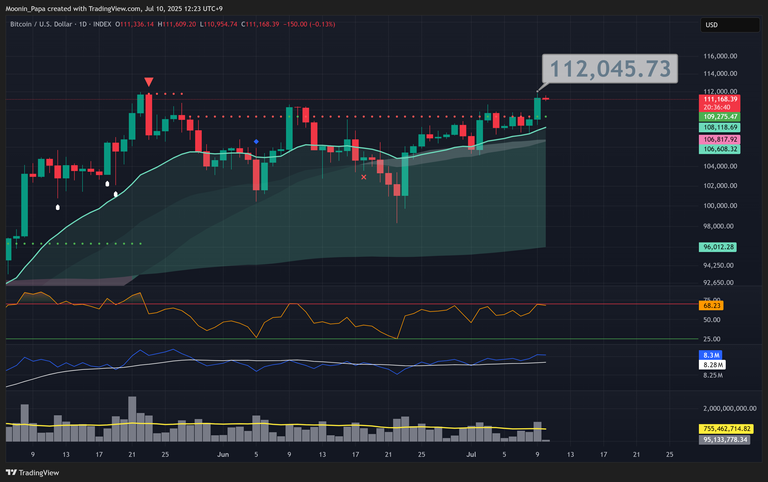Click the gray 95,133,778.34 volume label
768x482 pixels.
click(724, 440)
